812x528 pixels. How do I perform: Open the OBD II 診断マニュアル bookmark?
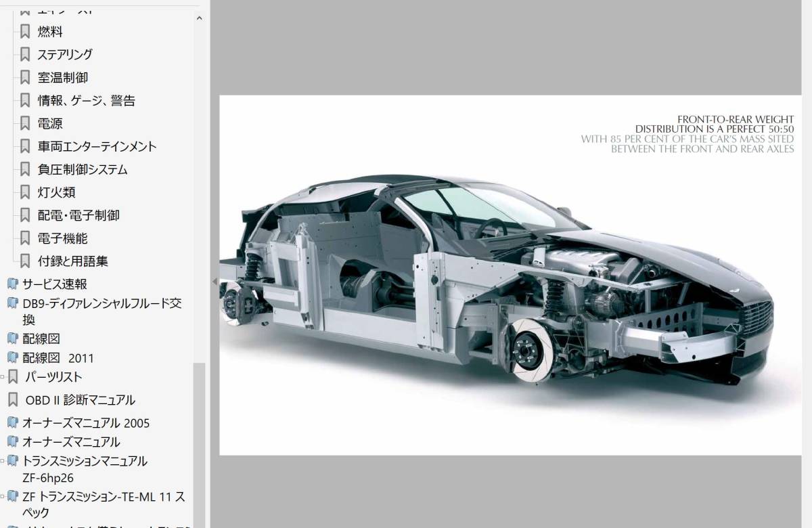(81, 399)
